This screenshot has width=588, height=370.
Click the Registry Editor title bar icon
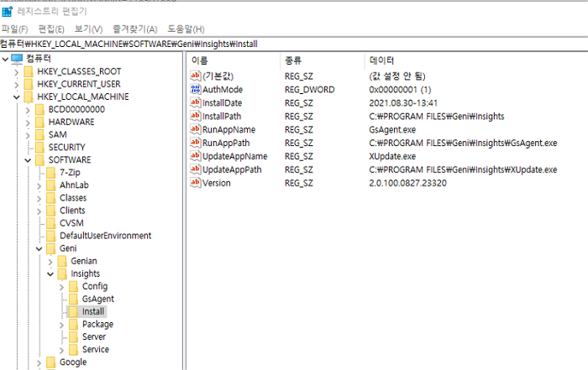pos(8,11)
